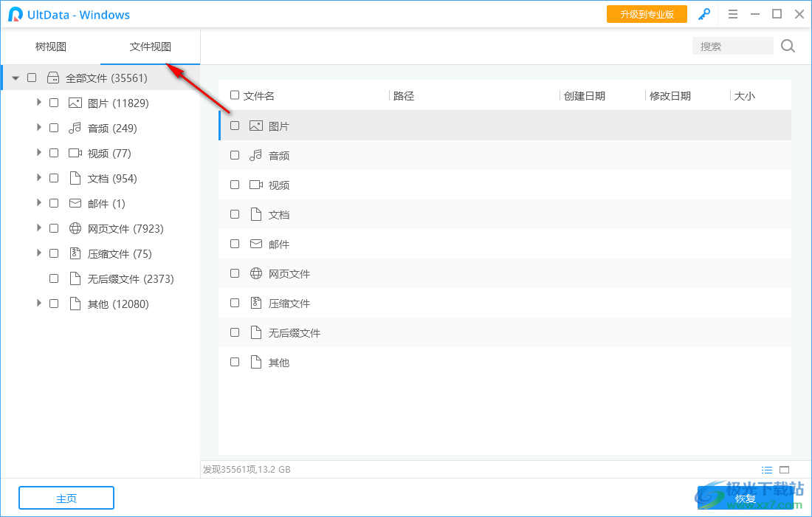Click the 邮件 envelope icon in sidebar

[75, 203]
